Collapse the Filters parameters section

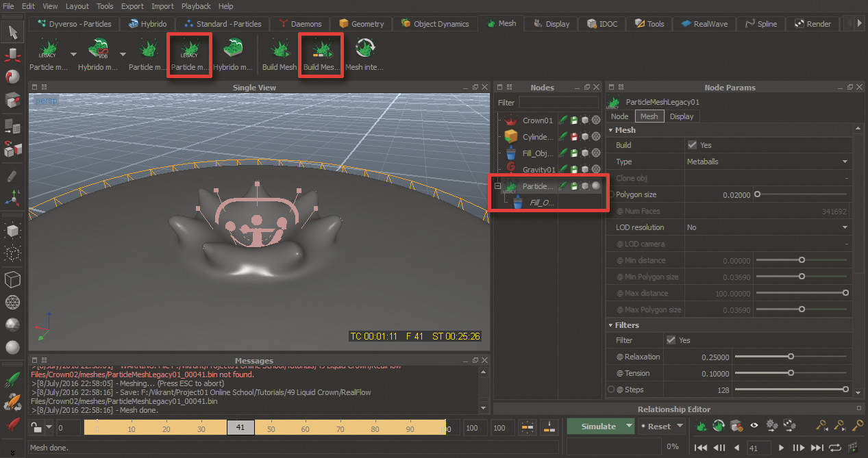611,325
